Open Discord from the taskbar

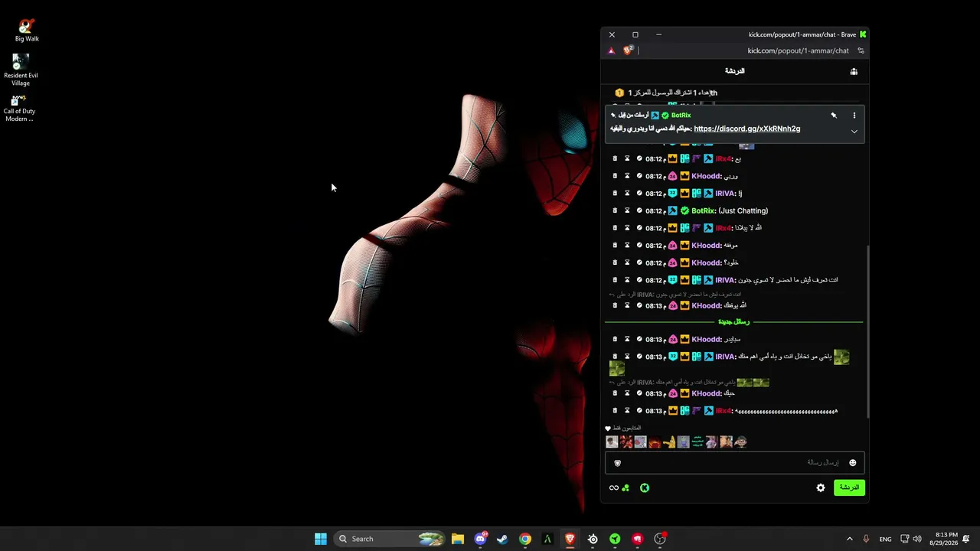click(480, 539)
